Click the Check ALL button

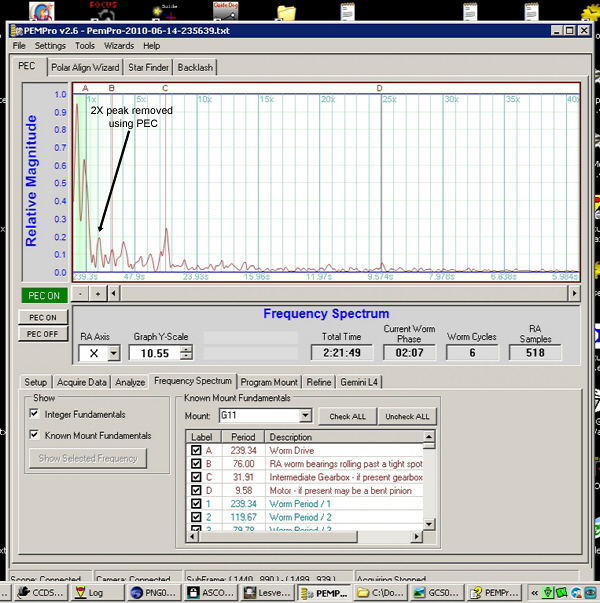coord(347,416)
